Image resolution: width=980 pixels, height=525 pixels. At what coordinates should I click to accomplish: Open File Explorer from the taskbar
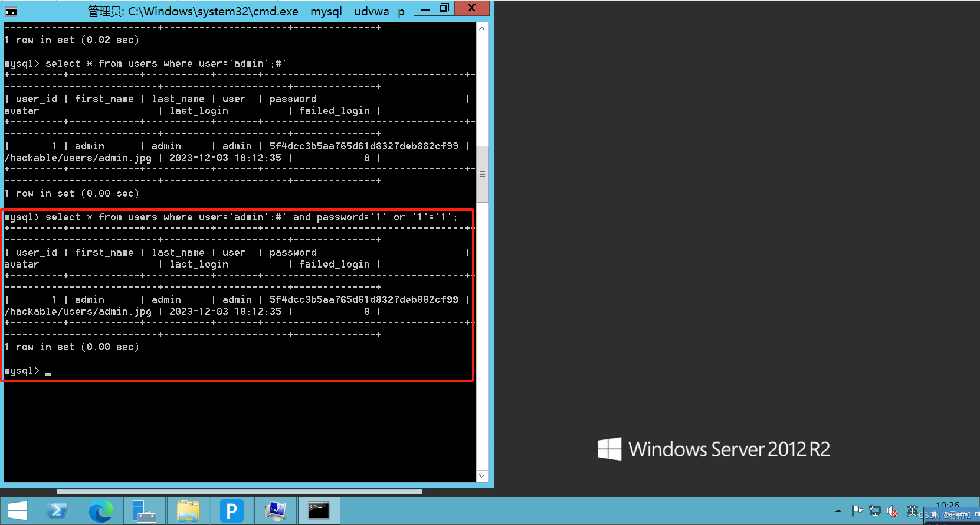(x=188, y=511)
